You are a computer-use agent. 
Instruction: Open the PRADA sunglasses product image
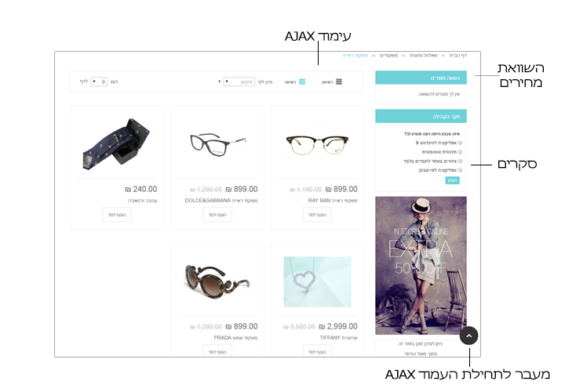(x=217, y=282)
